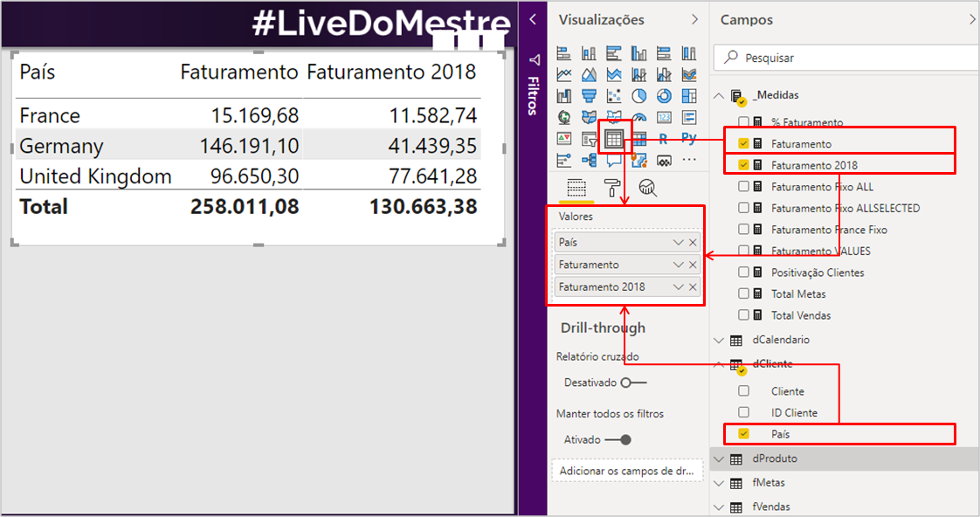This screenshot has height=517, width=980.
Task: Check the Total Vendas measure
Action: pyautogui.click(x=743, y=315)
